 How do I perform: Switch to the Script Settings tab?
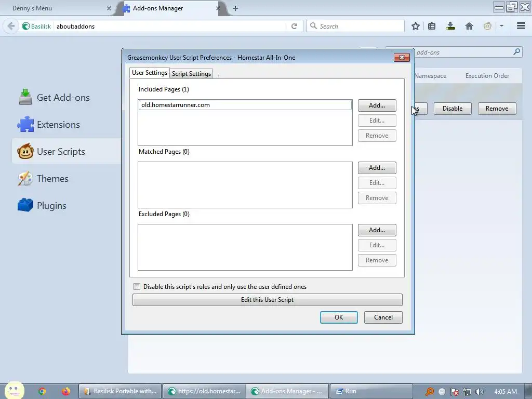click(x=191, y=74)
